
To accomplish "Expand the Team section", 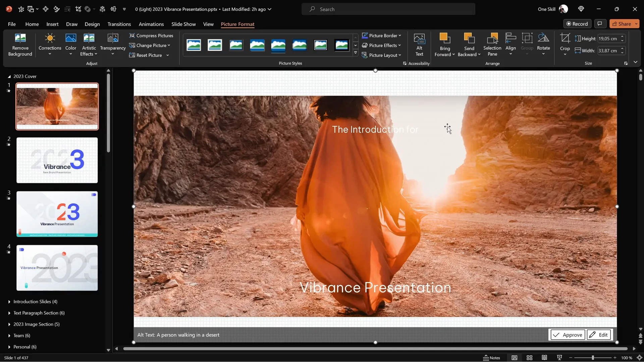I will point(9,336).
